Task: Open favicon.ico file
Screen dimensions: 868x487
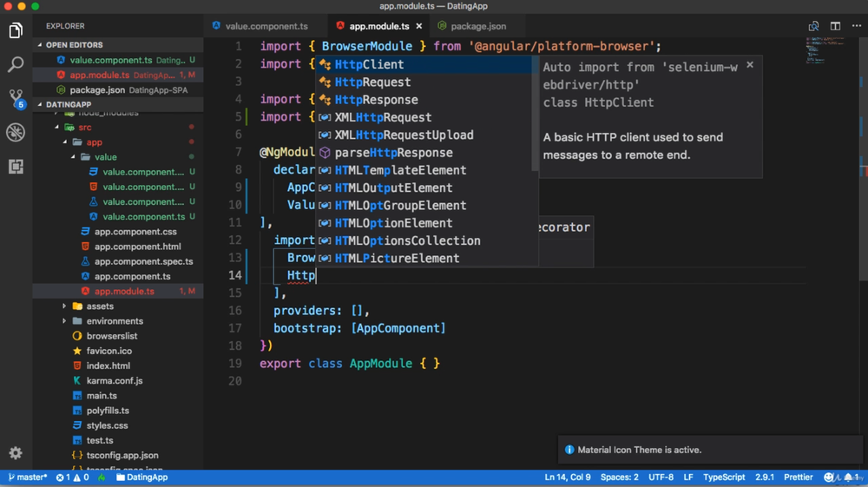Action: click(x=118, y=351)
